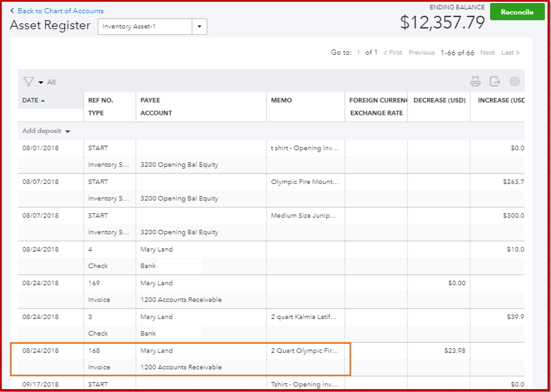The height and width of the screenshot is (392, 551).
Task: Click the TYPE column subheader
Action: (x=96, y=113)
